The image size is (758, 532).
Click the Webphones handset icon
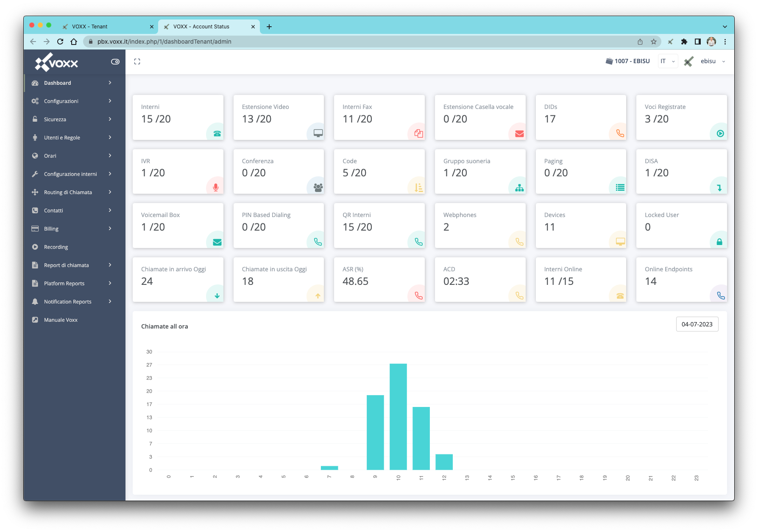point(519,242)
